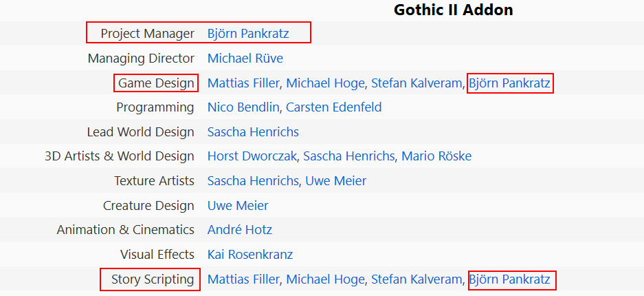Viewport: 644px width, 296px height.
Task: Open Stefan Kalveram in Game Design row
Action: point(416,83)
